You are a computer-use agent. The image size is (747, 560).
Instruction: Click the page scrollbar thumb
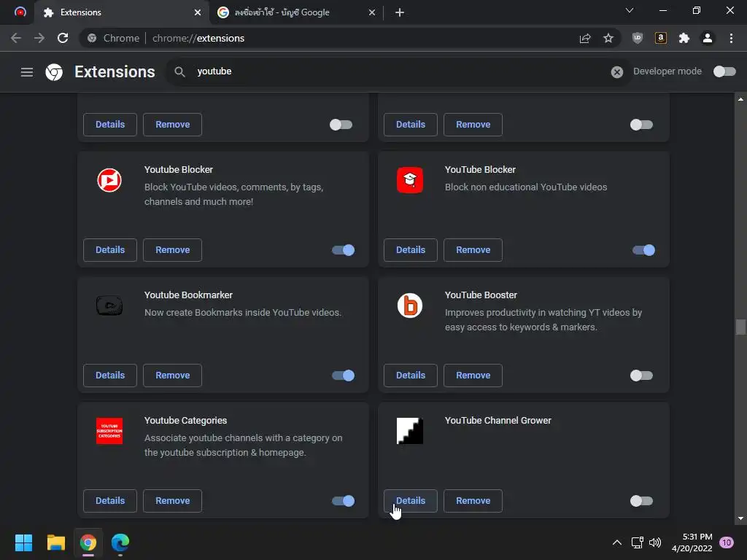(740, 327)
